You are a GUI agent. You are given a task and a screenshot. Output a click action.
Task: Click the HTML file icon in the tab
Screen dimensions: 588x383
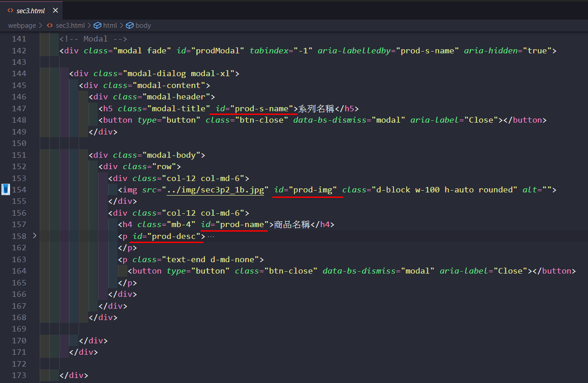(x=10, y=10)
